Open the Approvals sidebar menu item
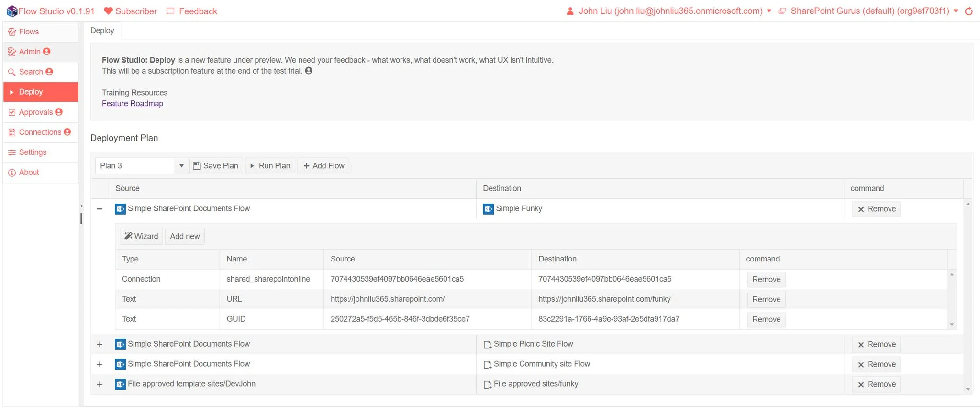The height and width of the screenshot is (413, 980). (36, 112)
